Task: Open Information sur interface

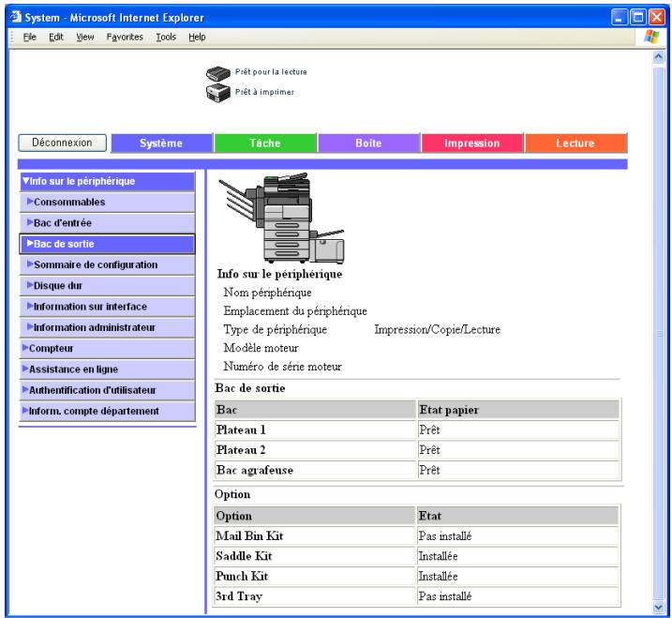Action: coord(107,307)
